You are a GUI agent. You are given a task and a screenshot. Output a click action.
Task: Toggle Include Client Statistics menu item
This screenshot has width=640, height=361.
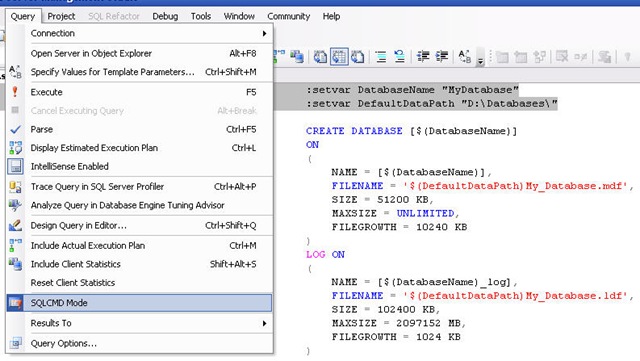pos(139,264)
